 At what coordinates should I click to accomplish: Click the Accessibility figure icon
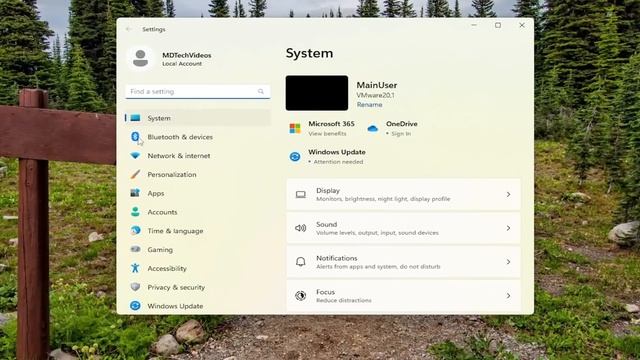pos(135,268)
